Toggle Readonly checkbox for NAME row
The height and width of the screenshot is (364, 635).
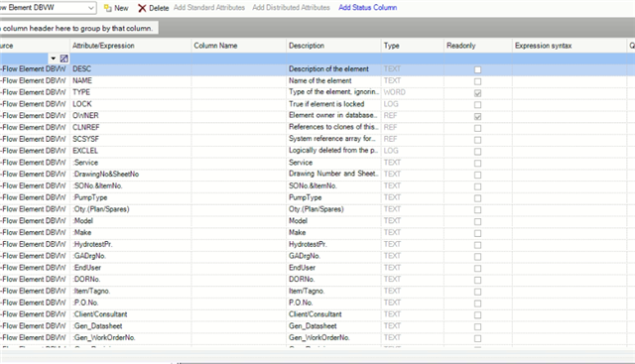478,81
